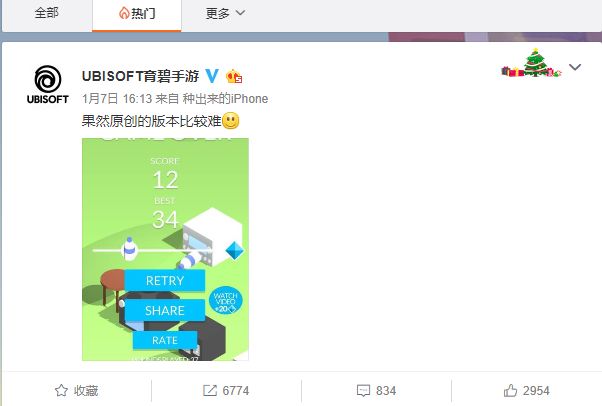The width and height of the screenshot is (602, 406).
Task: Open comments via speech bubble icon
Action: pos(363,391)
